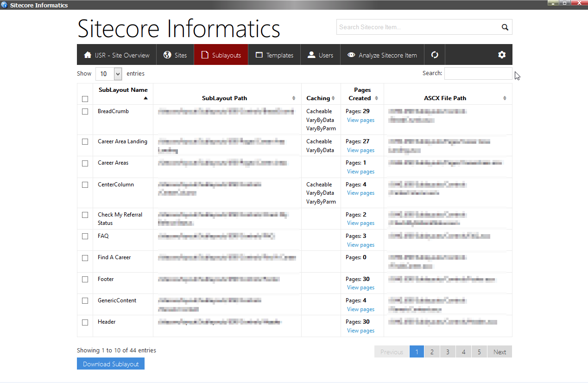This screenshot has width=588, height=383.
Task: Open the IJSR - Site Overview tab
Action: point(117,55)
